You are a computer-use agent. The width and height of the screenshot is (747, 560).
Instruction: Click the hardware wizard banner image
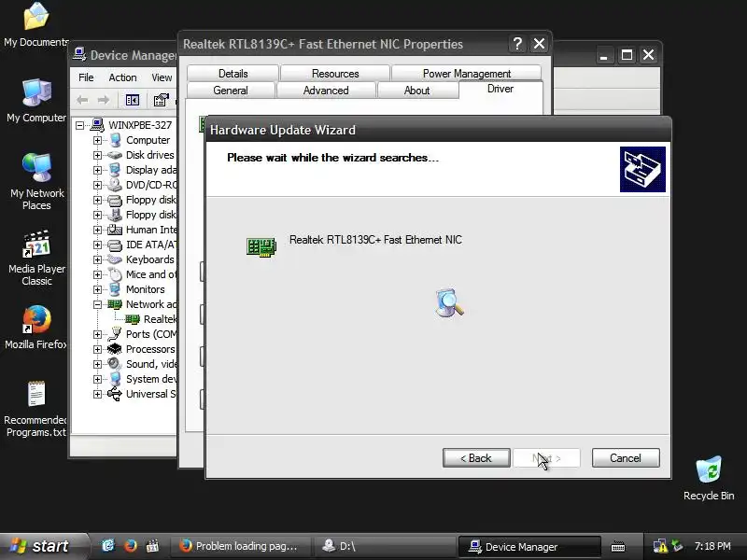pos(642,169)
